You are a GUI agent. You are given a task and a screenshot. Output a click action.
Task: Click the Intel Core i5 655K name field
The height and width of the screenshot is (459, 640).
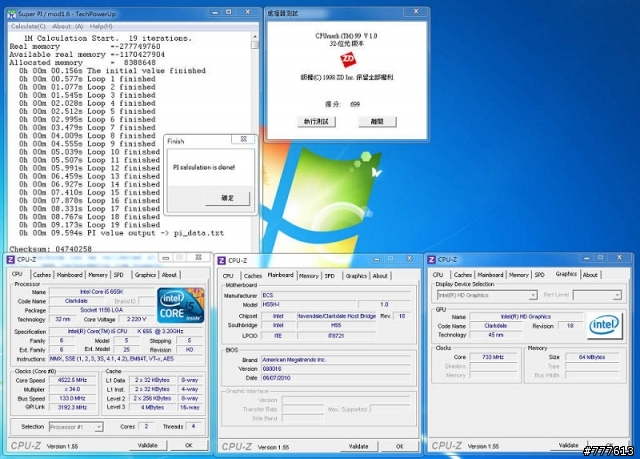tap(102, 292)
